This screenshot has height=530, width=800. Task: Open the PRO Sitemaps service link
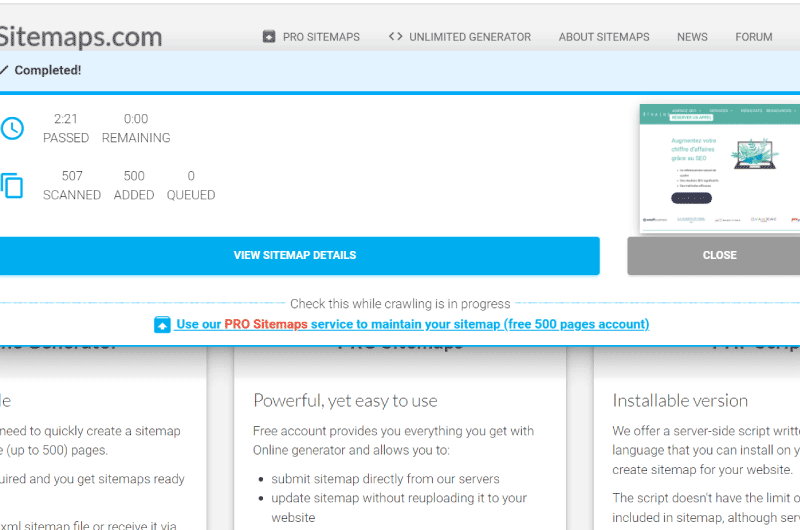pyautogui.click(x=412, y=324)
